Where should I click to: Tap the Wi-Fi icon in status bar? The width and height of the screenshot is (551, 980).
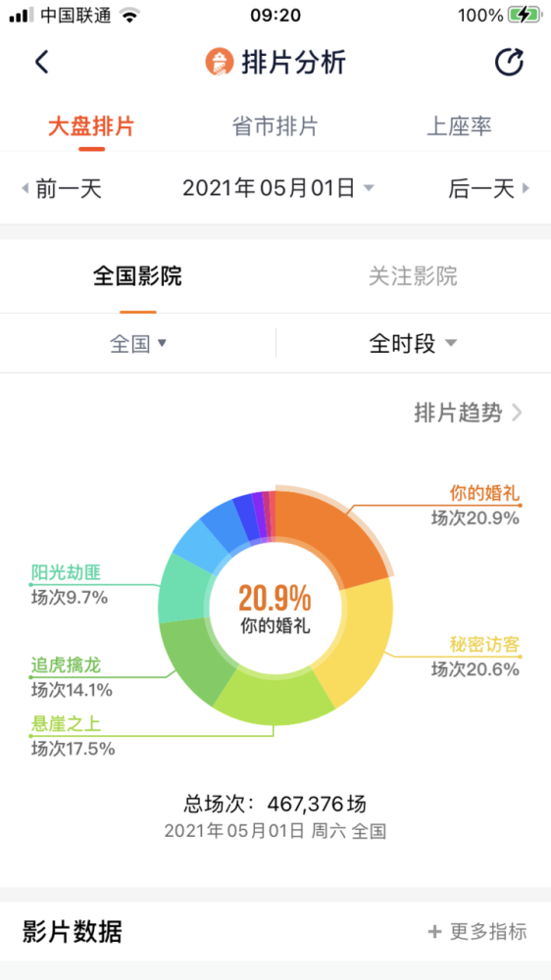coord(130,16)
